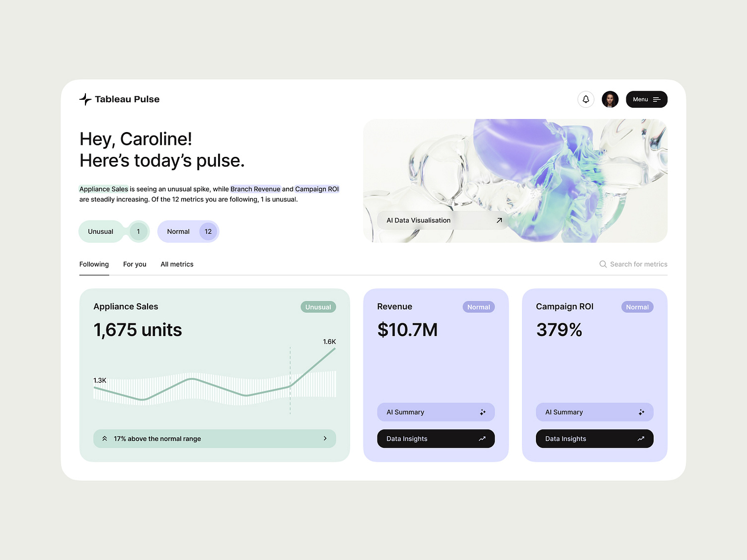
Task: Click the trending arrow on Revenue Data Insights
Action: point(482,438)
